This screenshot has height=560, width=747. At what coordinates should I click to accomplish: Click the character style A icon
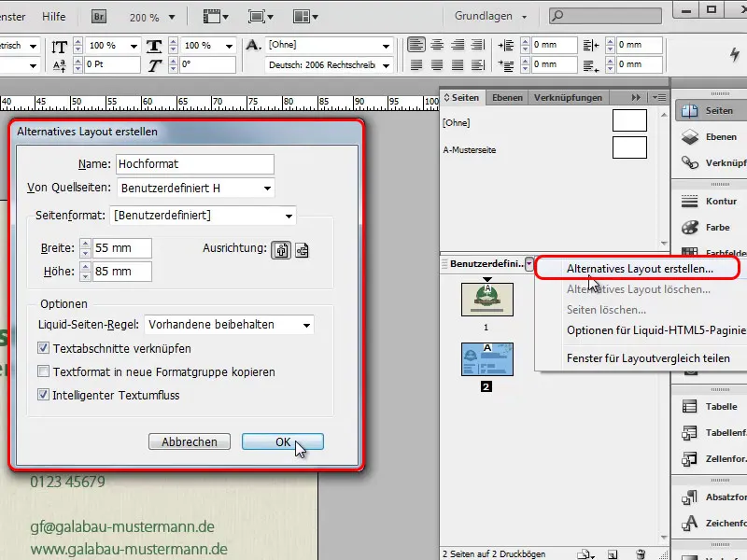click(x=253, y=45)
